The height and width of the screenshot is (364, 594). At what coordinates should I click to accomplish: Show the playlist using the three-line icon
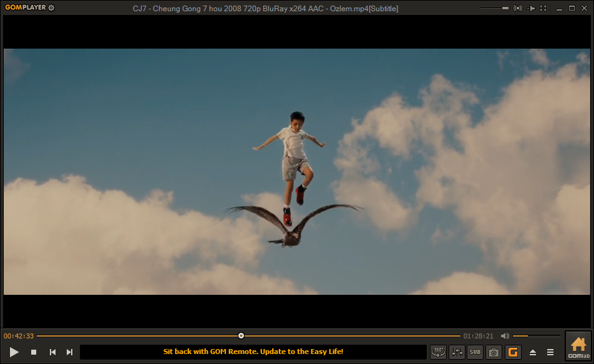tap(550, 352)
